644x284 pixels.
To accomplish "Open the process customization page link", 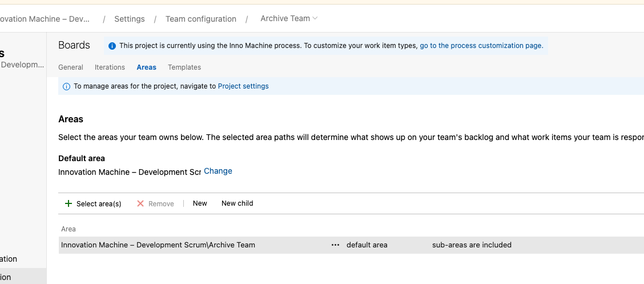I will point(481,46).
